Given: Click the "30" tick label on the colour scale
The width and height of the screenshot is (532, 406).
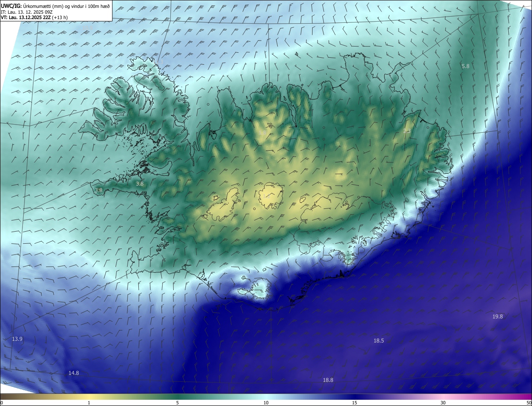Looking at the screenshot, I should [x=443, y=403].
